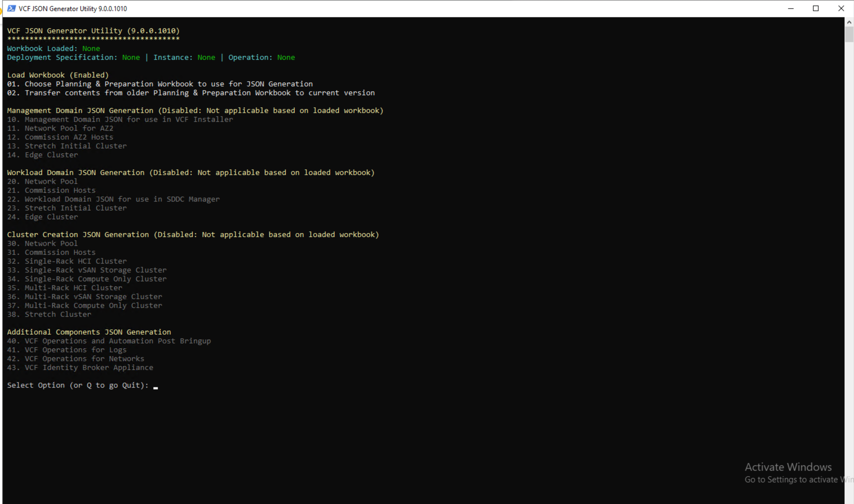Click option 40 VCF Operations and Automation Post Bringup

pyautogui.click(x=109, y=341)
